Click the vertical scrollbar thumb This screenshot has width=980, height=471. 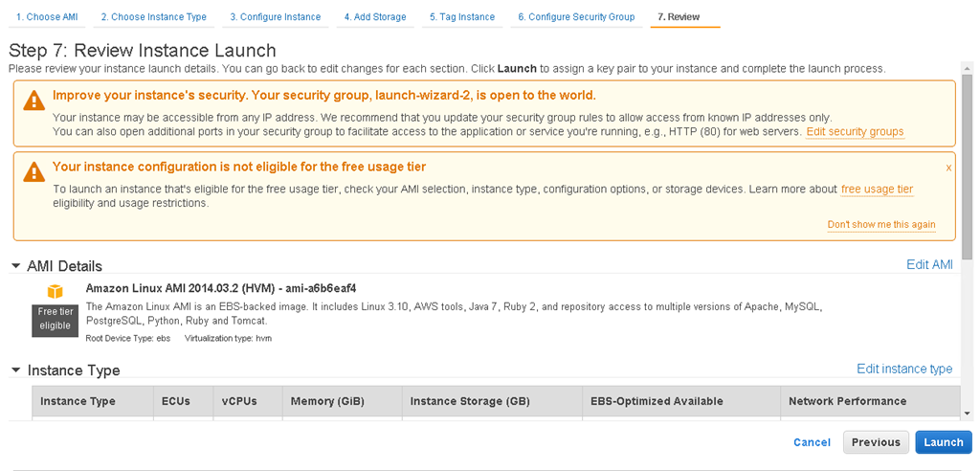tap(967, 166)
